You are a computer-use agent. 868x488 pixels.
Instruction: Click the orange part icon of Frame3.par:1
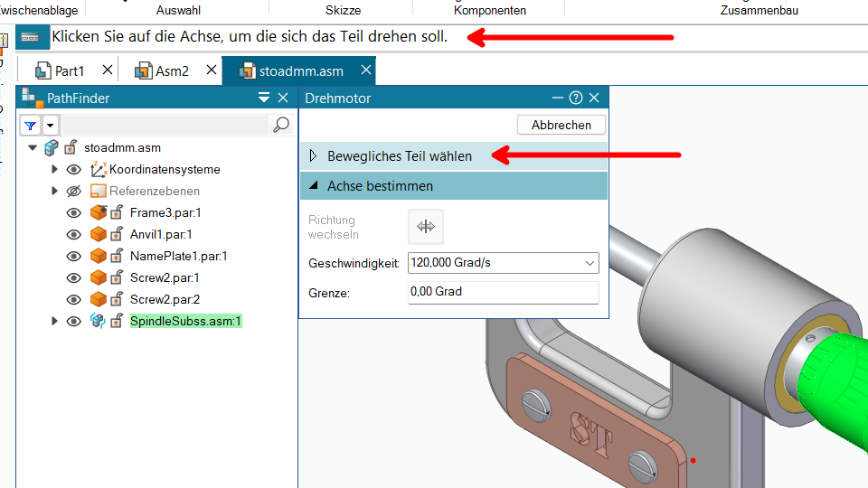tap(98, 212)
